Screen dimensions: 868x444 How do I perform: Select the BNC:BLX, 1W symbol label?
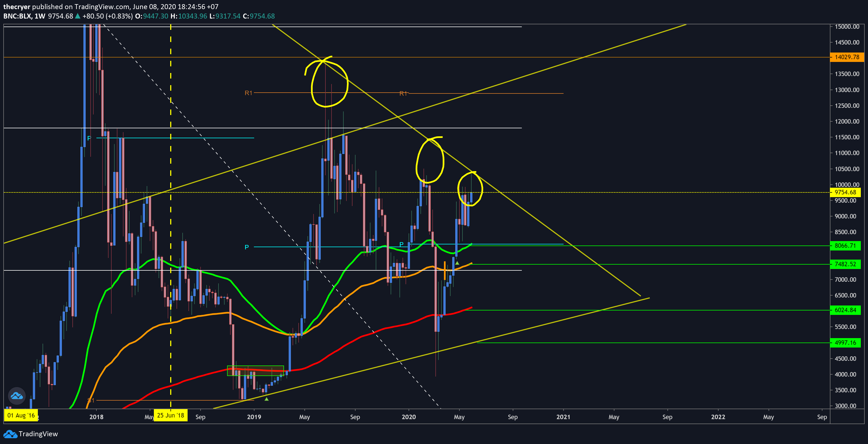[x=24, y=16]
